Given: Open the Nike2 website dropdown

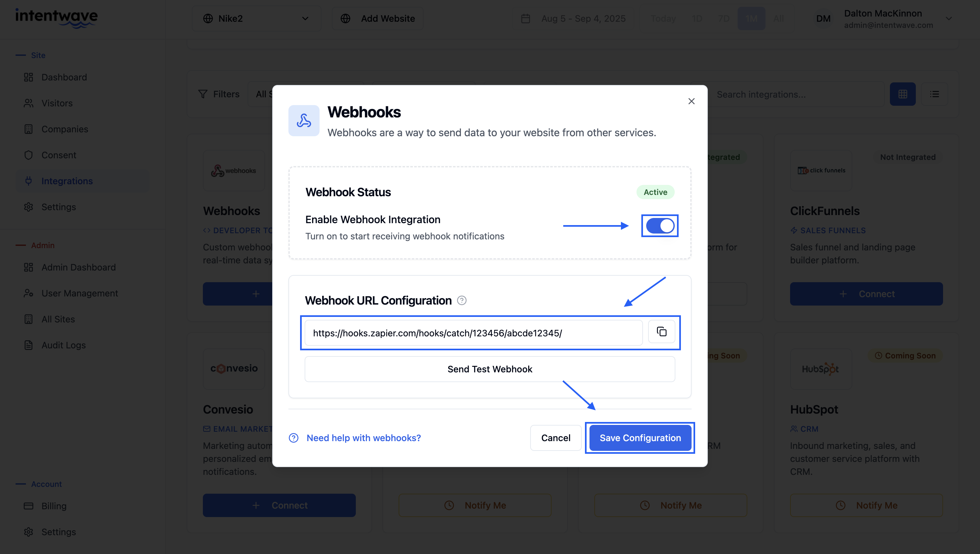Looking at the screenshot, I should click(256, 19).
